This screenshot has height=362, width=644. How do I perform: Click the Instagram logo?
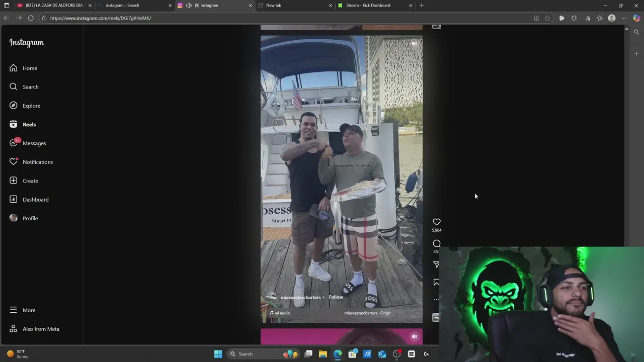[27, 43]
